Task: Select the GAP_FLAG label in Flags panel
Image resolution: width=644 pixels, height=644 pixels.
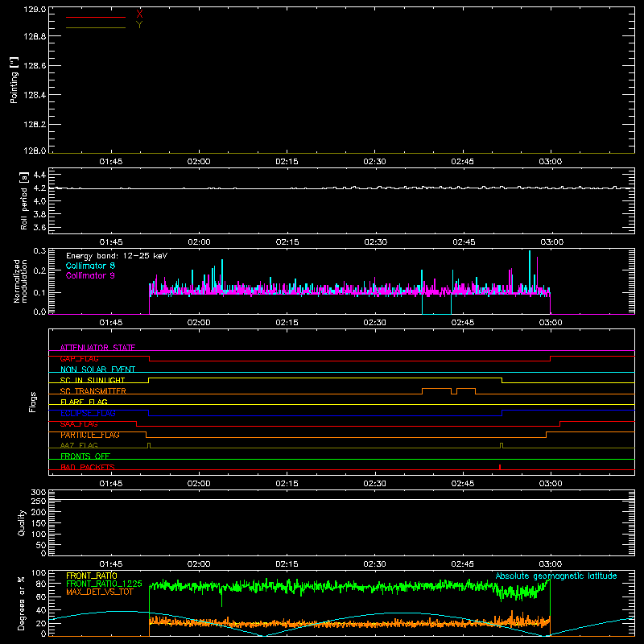Action: [79, 358]
